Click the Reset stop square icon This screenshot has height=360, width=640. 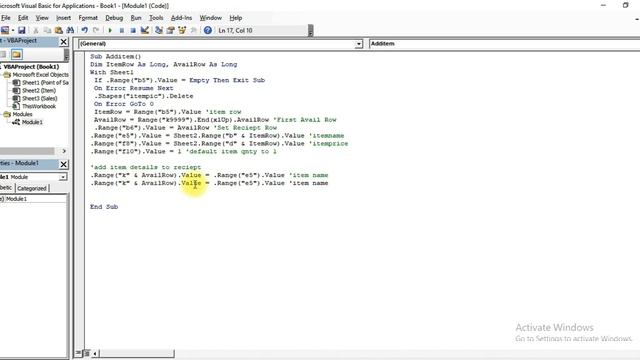(133, 30)
